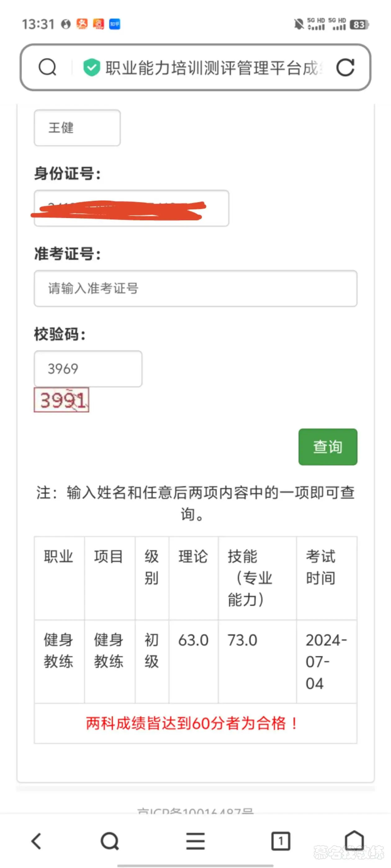Tap the muted notification bell icon
The height and width of the screenshot is (868, 391).
[x=299, y=24]
